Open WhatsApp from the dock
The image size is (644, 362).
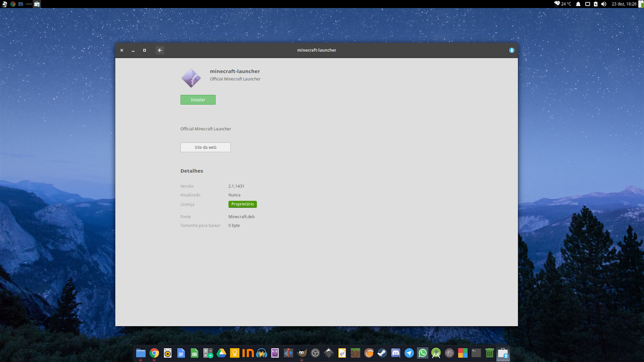[x=423, y=353]
